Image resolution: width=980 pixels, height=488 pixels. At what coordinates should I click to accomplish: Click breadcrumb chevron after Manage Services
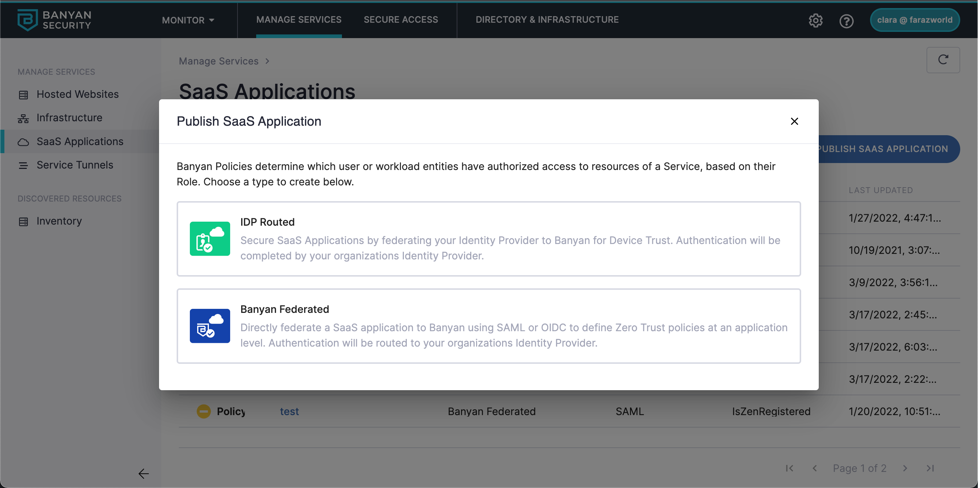pyautogui.click(x=268, y=61)
